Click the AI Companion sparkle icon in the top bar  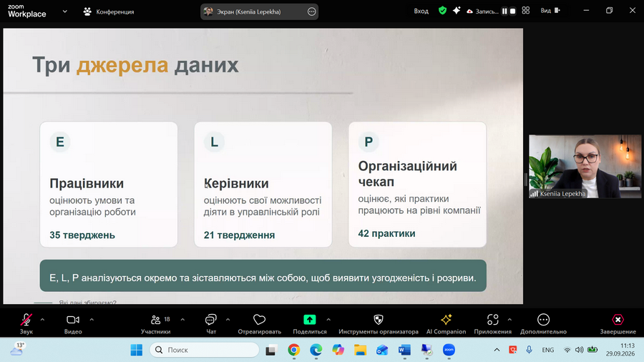tap(457, 11)
